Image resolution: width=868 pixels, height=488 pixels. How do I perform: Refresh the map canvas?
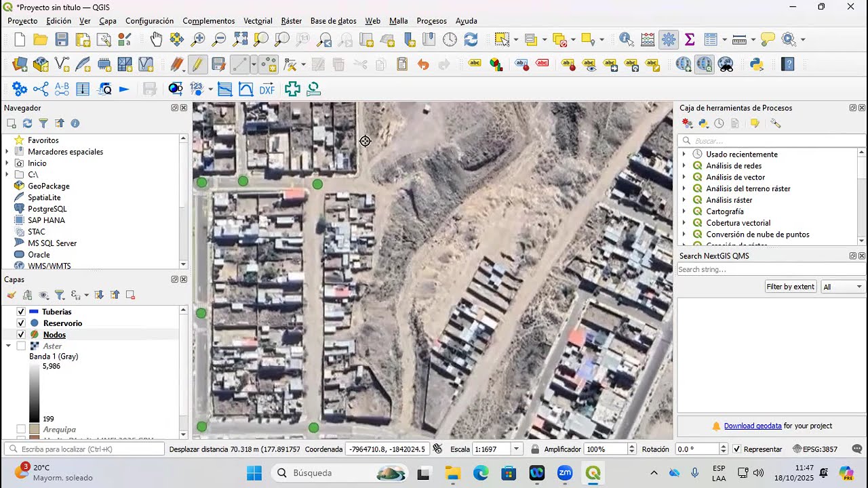471,39
